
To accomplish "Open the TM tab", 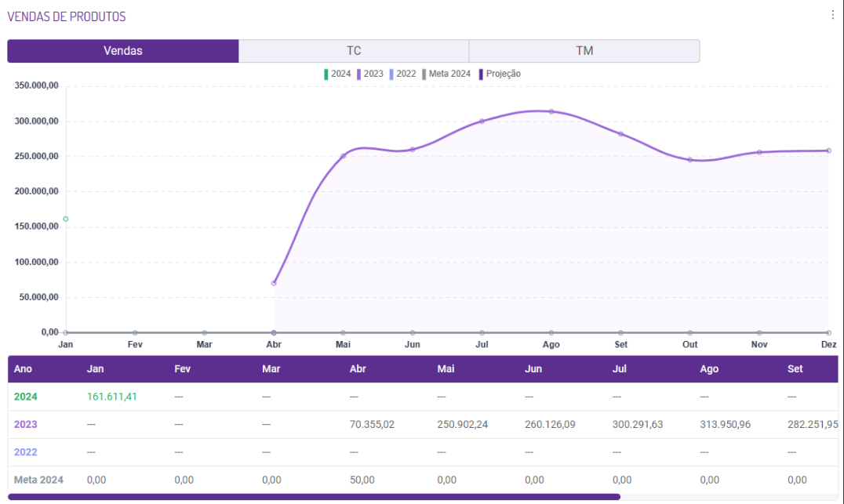I will [x=584, y=51].
